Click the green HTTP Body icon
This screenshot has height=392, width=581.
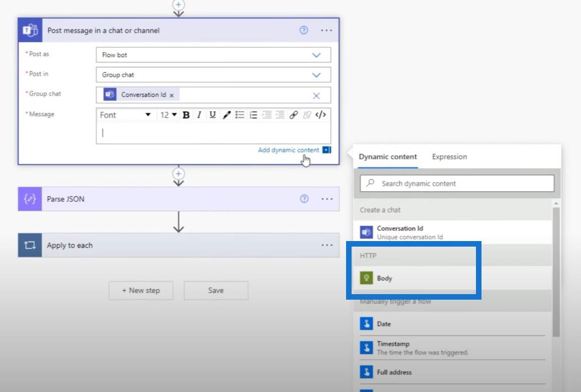pyautogui.click(x=367, y=278)
